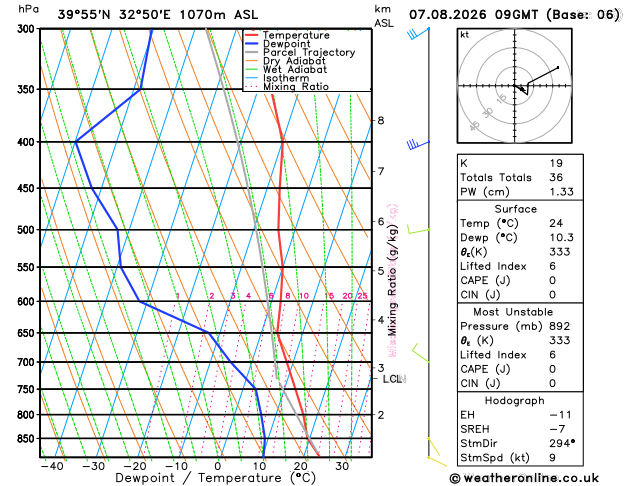
Task: Click the 300 pressure level label
Action: tap(28, 29)
